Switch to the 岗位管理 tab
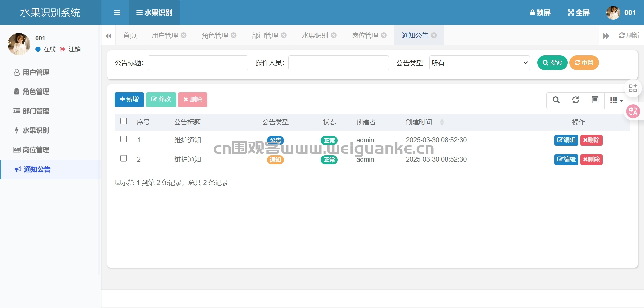 coord(365,35)
